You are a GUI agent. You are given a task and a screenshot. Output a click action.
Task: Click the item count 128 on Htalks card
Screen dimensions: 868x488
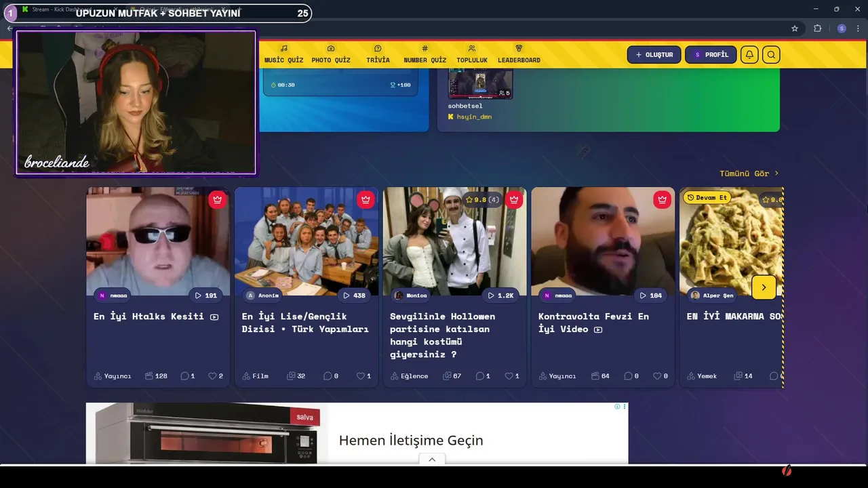156,375
